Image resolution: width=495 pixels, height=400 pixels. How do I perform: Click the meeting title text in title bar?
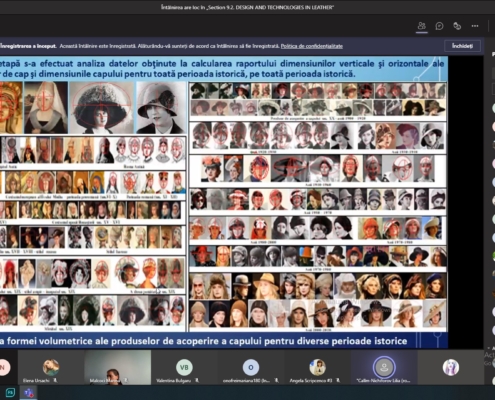click(x=247, y=7)
